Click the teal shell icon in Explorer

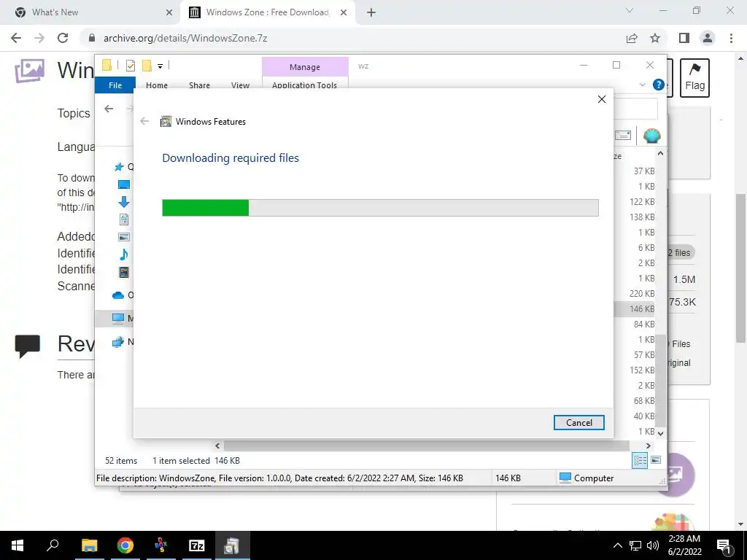651,136
